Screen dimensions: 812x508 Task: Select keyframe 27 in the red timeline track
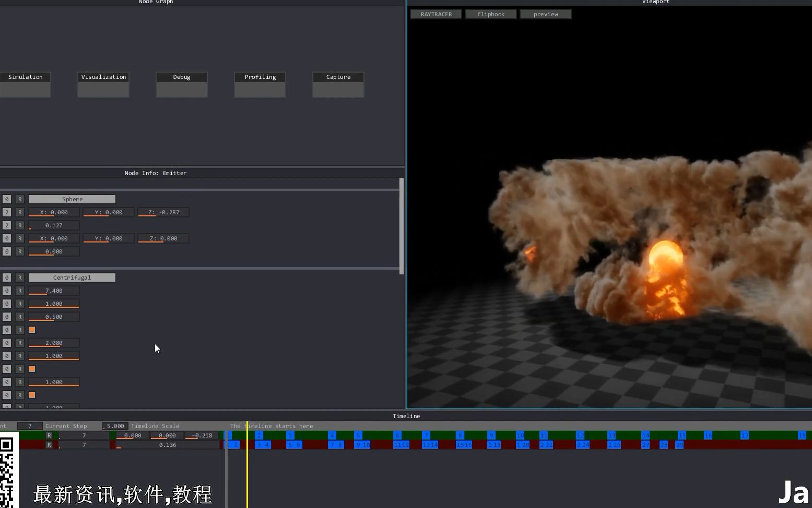(645, 445)
